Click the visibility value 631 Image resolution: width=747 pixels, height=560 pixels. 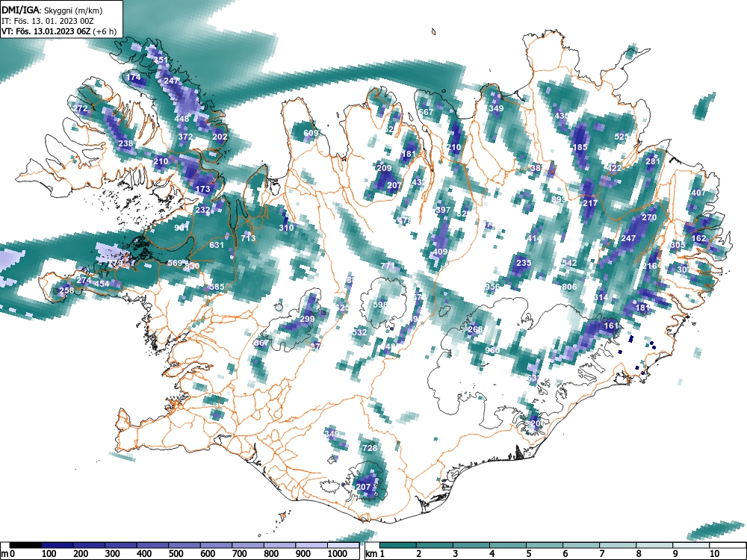click(x=217, y=245)
